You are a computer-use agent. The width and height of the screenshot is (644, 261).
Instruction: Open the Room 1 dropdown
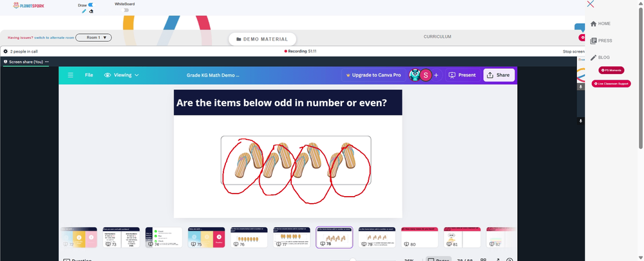click(x=93, y=38)
